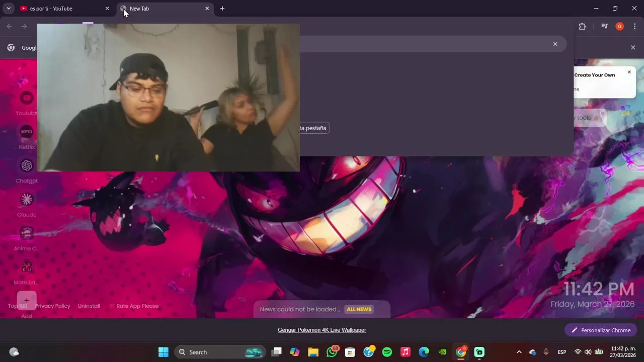The image size is (644, 362).
Task: Open the Anime C... shortcut icon
Action: point(27,233)
